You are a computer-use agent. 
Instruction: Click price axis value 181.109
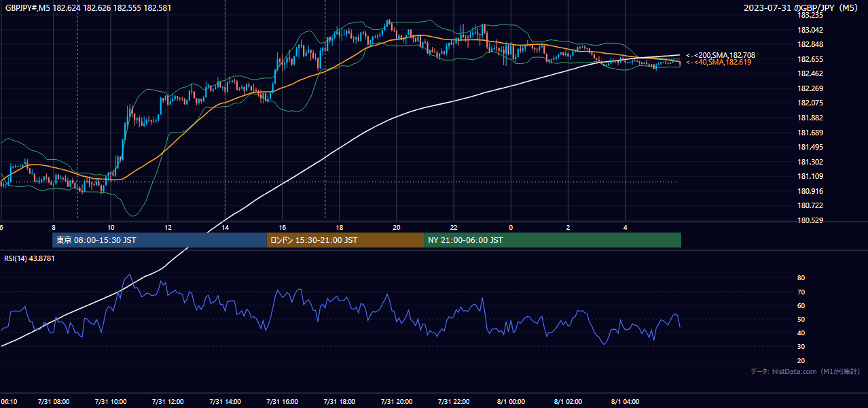click(810, 176)
